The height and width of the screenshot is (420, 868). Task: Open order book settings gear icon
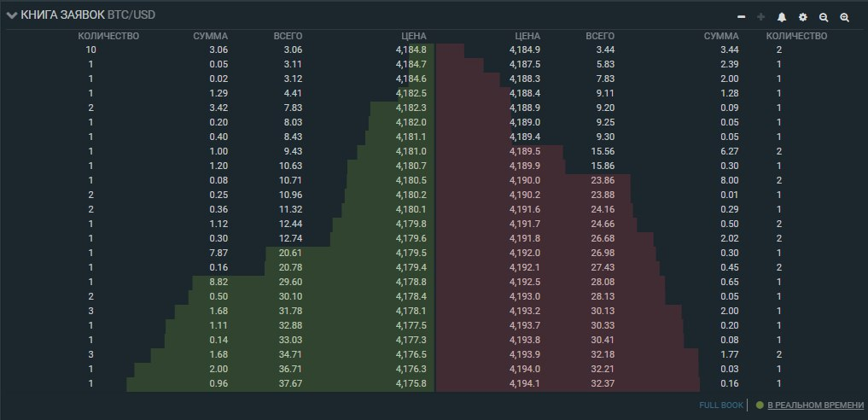click(x=802, y=17)
